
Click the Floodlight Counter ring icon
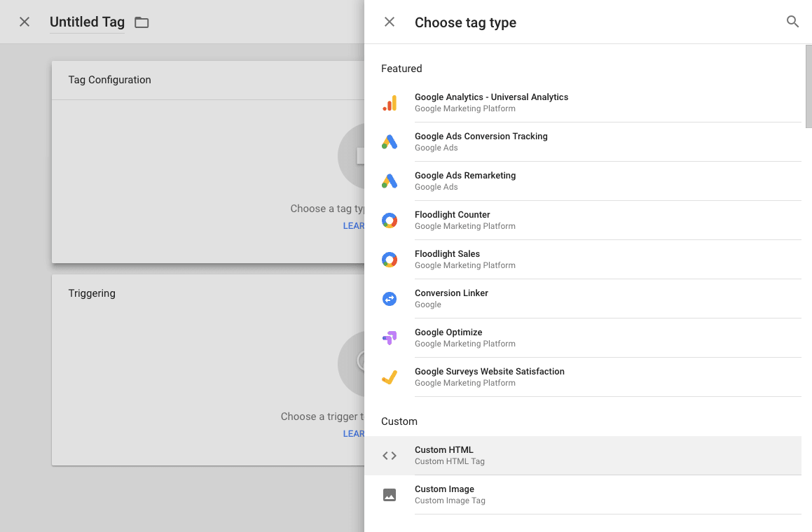click(x=390, y=220)
